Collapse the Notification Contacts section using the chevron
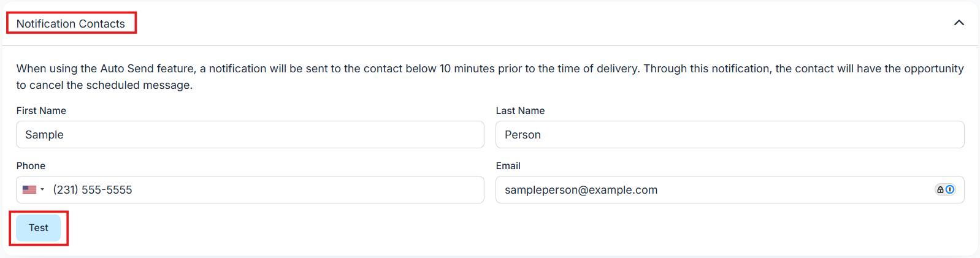Screen dimensions: 980x258 point(959,23)
